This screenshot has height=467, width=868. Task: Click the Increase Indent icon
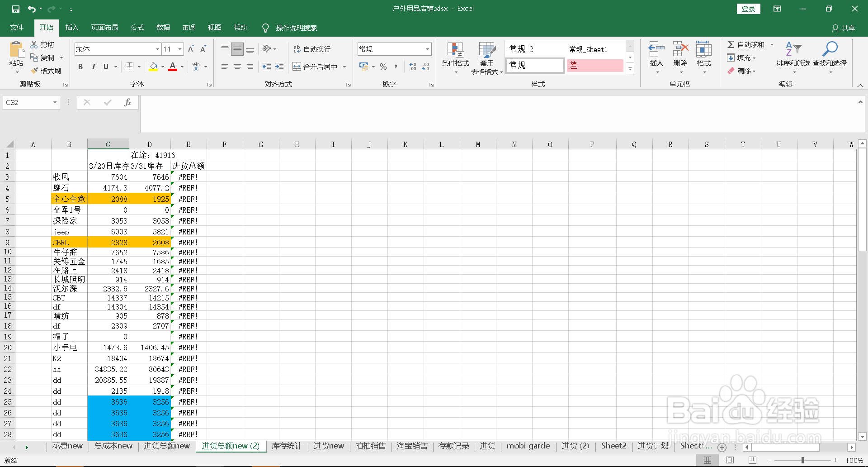click(279, 67)
